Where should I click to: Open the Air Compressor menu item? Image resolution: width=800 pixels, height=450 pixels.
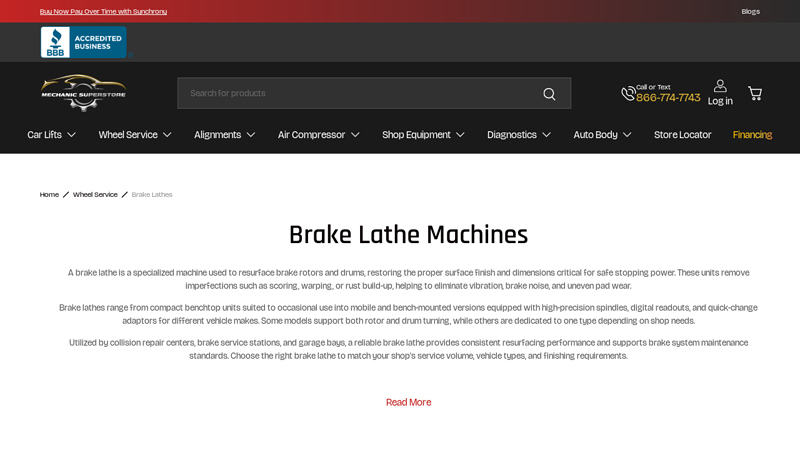pyautogui.click(x=311, y=135)
